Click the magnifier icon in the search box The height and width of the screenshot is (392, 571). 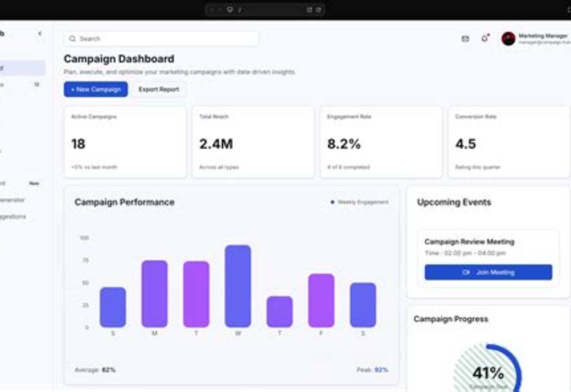[x=72, y=39]
